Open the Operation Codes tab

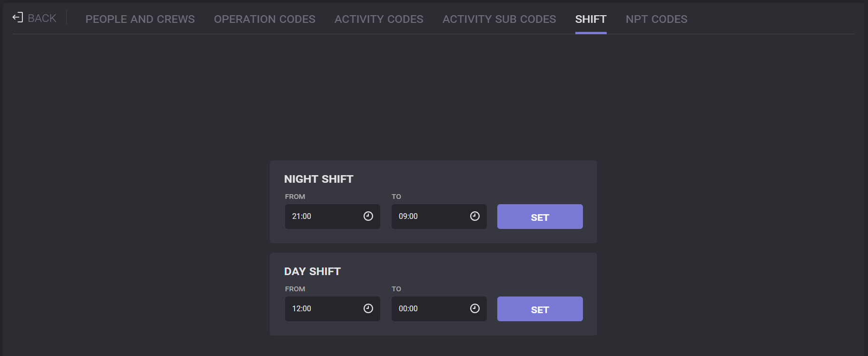265,19
